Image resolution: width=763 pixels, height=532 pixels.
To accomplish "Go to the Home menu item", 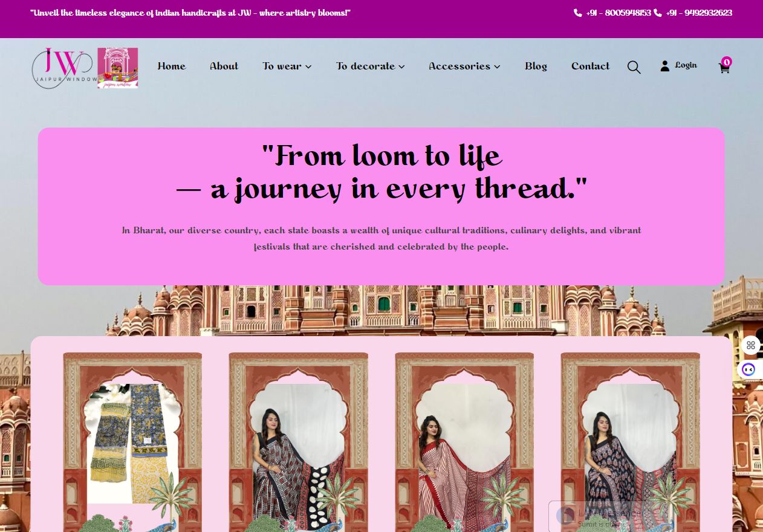I will [x=172, y=66].
